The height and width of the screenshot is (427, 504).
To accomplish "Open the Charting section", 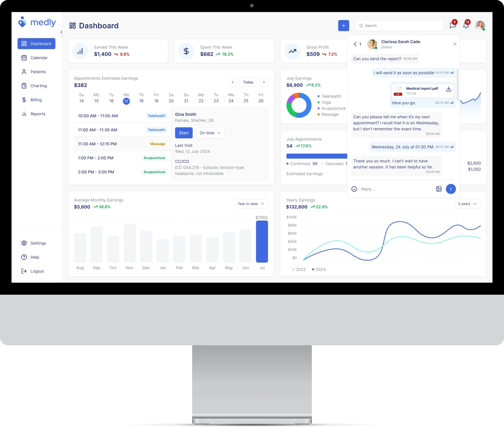I will 39,85.
